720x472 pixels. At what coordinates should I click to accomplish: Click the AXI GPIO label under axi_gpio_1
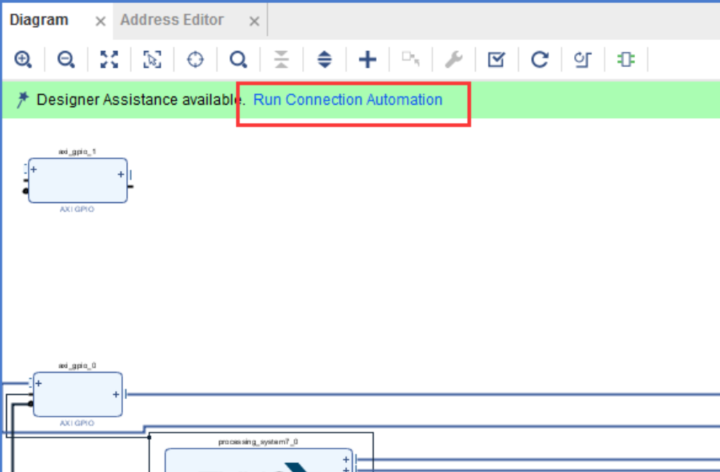click(x=77, y=209)
